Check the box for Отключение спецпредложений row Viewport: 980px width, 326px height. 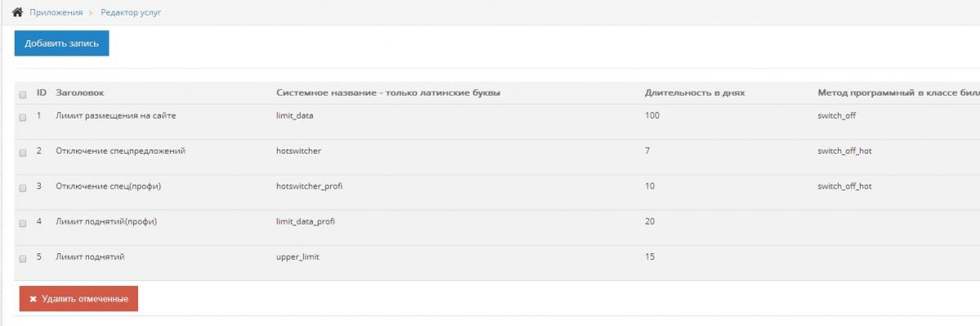[x=23, y=154]
